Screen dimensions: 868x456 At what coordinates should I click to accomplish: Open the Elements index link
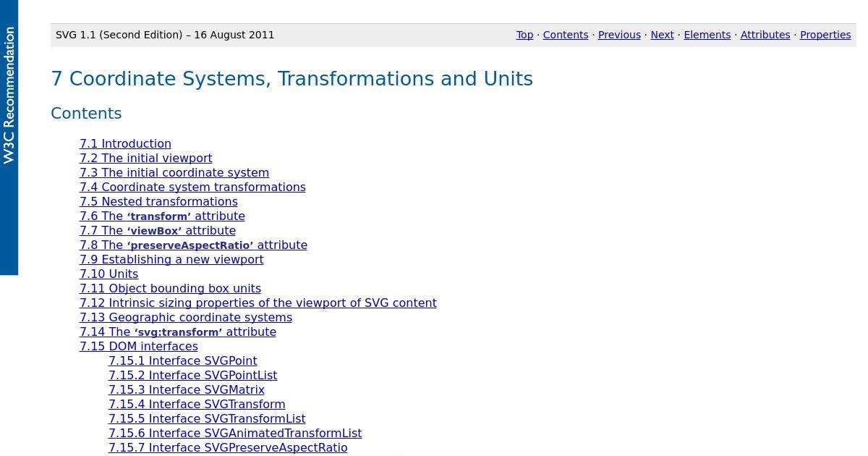[707, 35]
